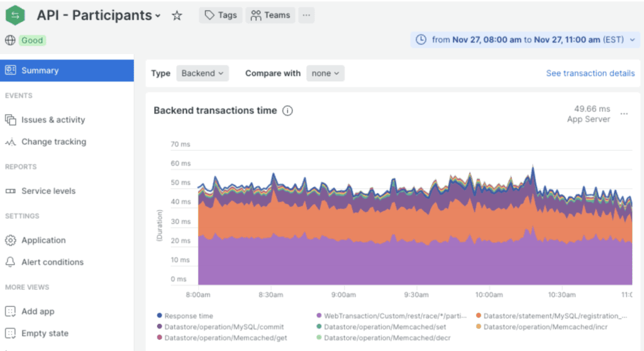Click the info icon beside Backend transactions time
Screen dimensions: 644x351
287,111
